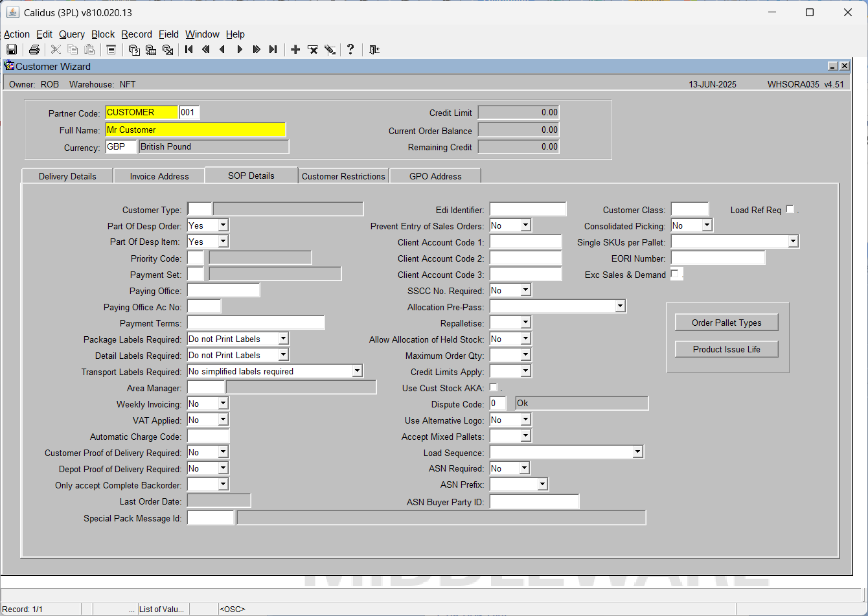Toggle the Load Ref Req checkbox

click(790, 209)
